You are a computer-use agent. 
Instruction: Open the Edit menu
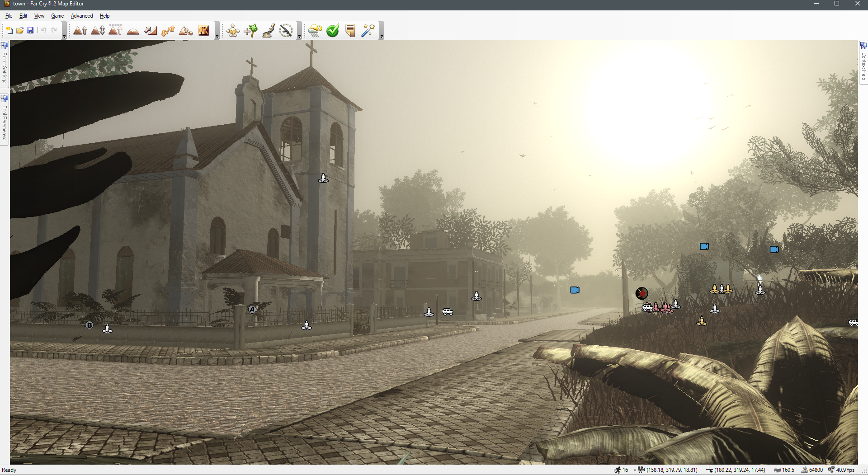pos(23,16)
